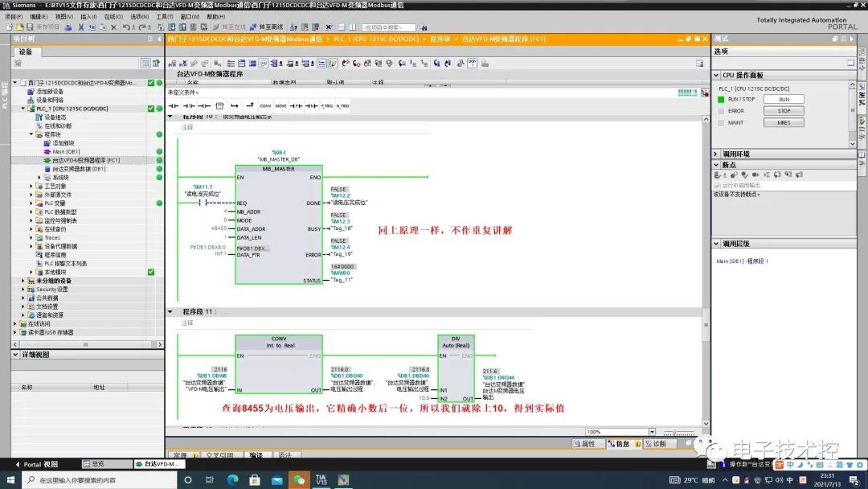This screenshot has width=868, height=489.
Task: Open project with the folder icon
Action: coord(19,27)
